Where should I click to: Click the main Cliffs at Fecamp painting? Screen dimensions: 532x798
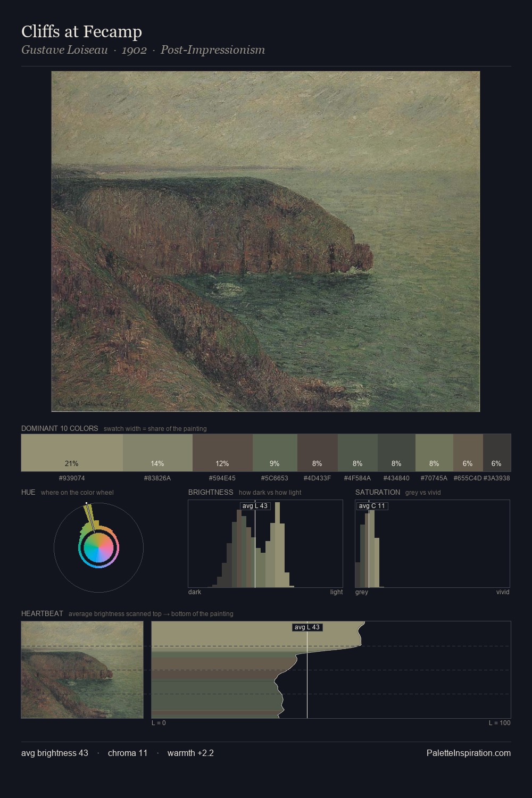(x=265, y=242)
